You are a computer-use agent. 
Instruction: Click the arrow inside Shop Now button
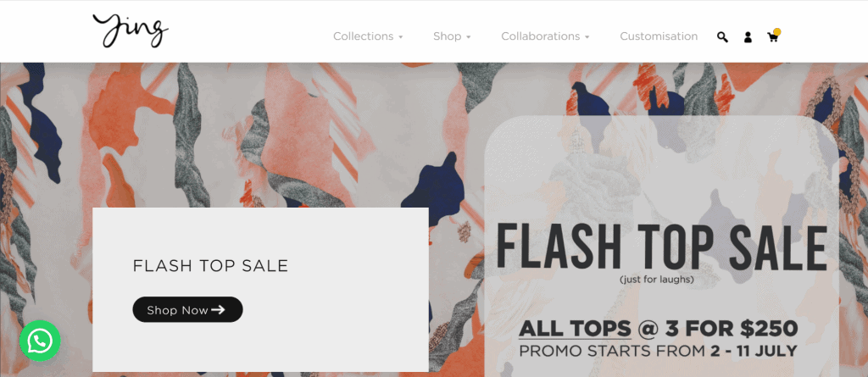[x=218, y=309]
